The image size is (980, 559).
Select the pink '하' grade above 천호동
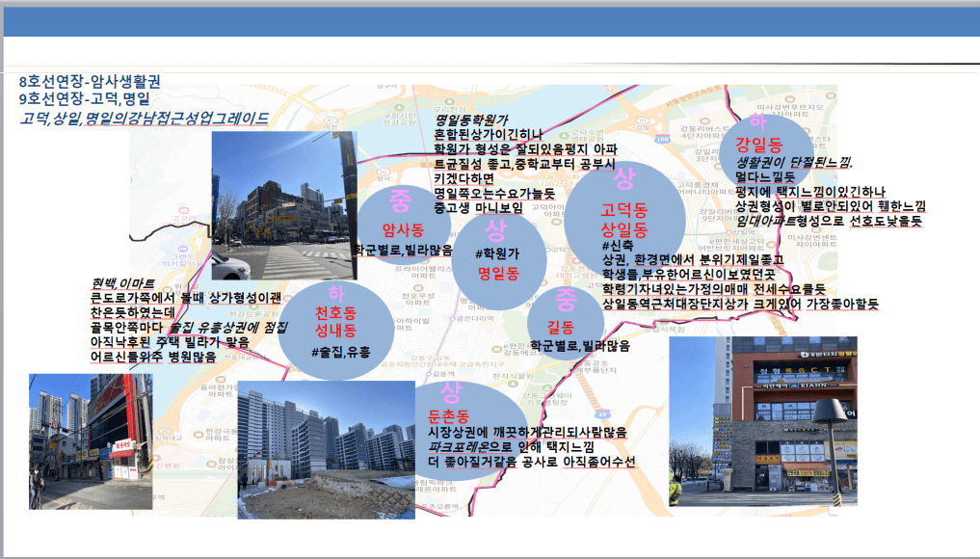(335, 293)
